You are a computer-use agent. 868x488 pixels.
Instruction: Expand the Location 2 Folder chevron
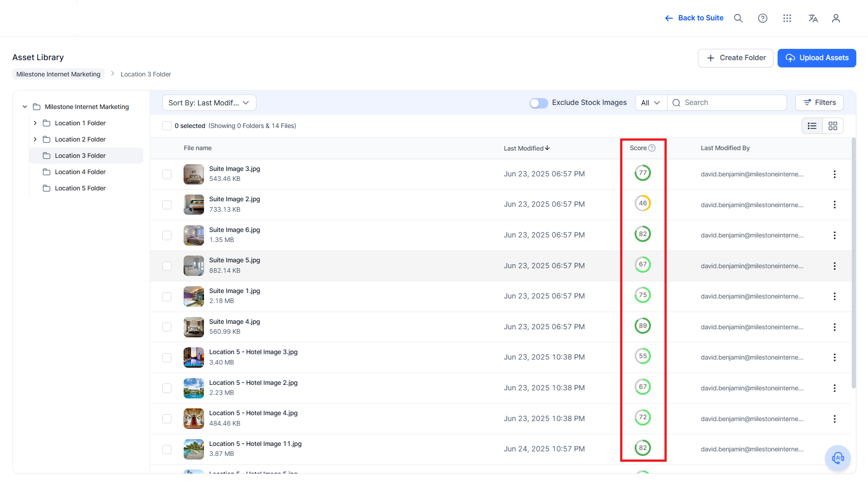tap(35, 139)
